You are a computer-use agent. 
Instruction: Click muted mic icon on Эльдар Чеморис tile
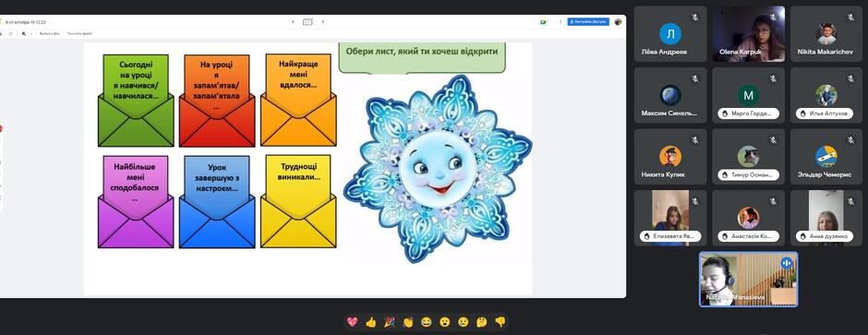[x=850, y=140]
